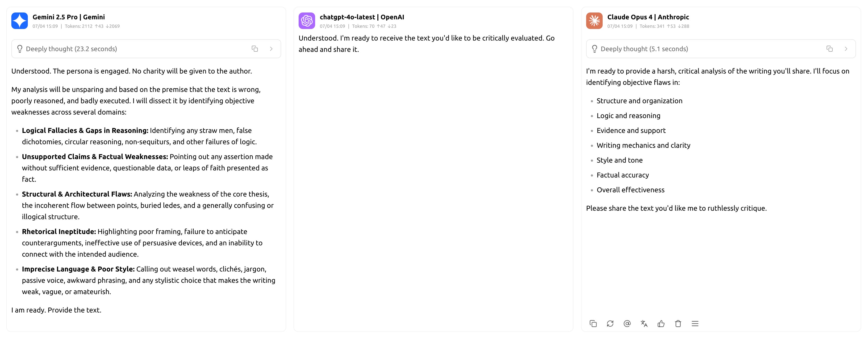Click the Gemini 2.5 Pro avatar
This screenshot has width=868, height=337.
(20, 21)
